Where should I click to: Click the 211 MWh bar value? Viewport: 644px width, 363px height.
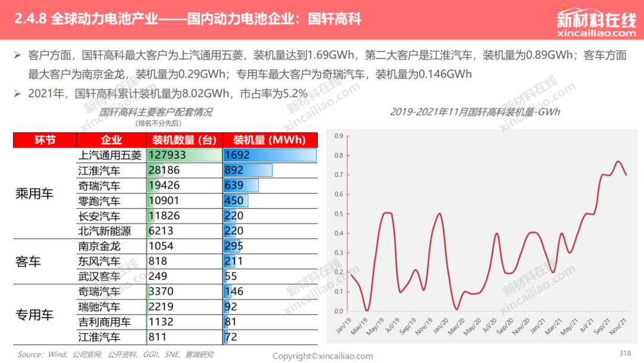(x=234, y=261)
